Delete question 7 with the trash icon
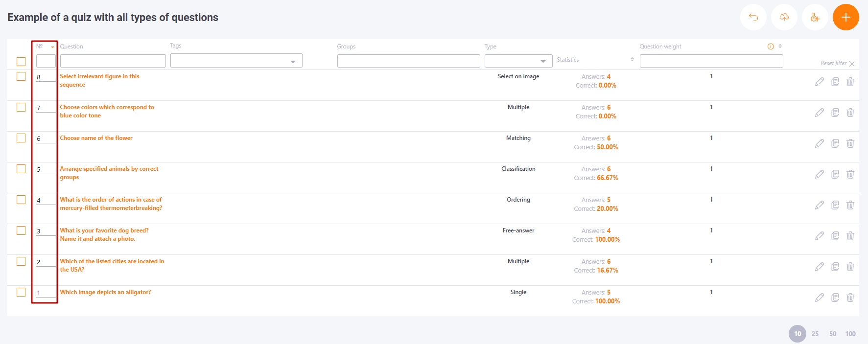 click(x=850, y=113)
